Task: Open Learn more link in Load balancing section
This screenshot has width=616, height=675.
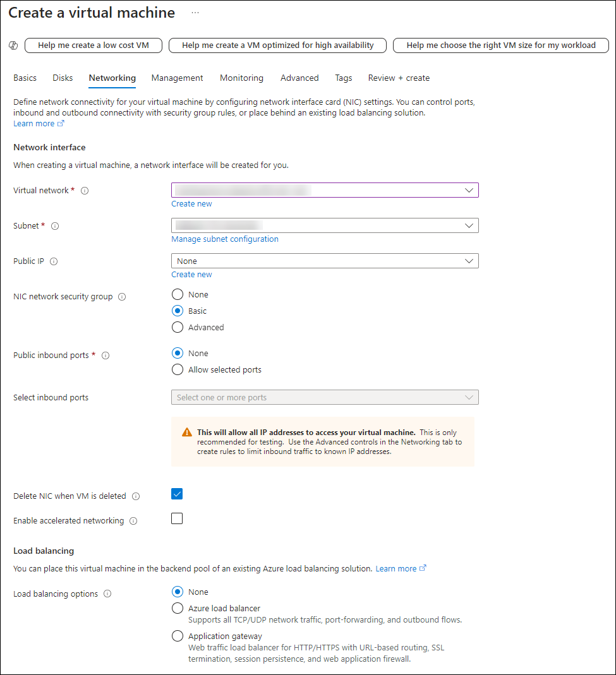Action: [x=396, y=569]
